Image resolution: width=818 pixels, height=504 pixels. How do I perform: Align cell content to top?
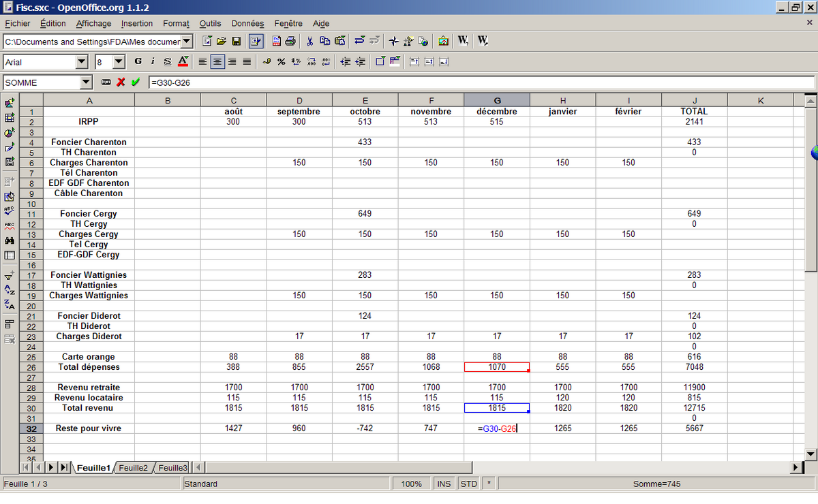[414, 61]
